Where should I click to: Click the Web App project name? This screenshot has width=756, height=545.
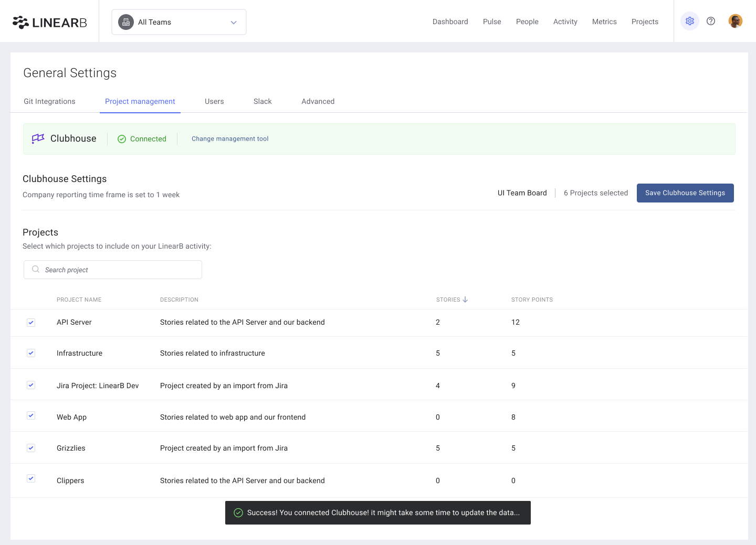coord(71,417)
